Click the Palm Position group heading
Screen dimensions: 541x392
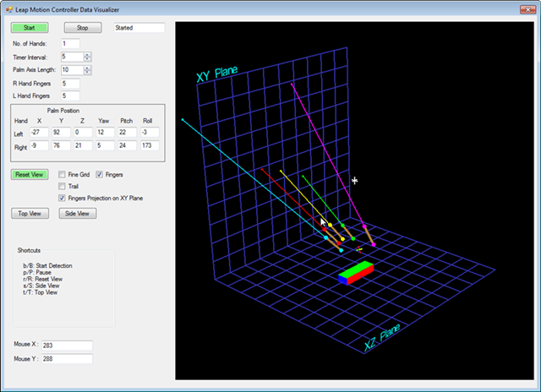tap(63, 111)
